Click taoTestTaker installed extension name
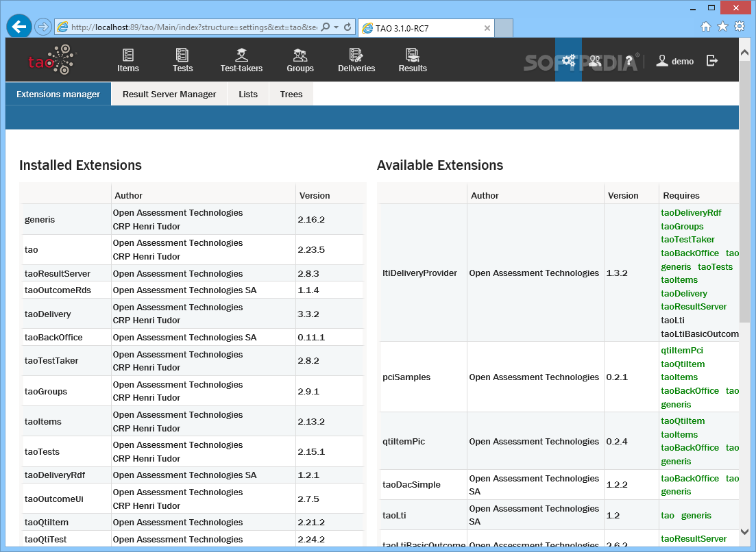Viewport: 756px width, 552px height. (51, 360)
